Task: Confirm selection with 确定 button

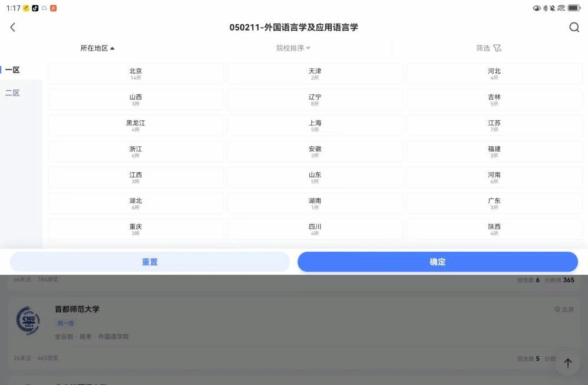Action: click(437, 262)
